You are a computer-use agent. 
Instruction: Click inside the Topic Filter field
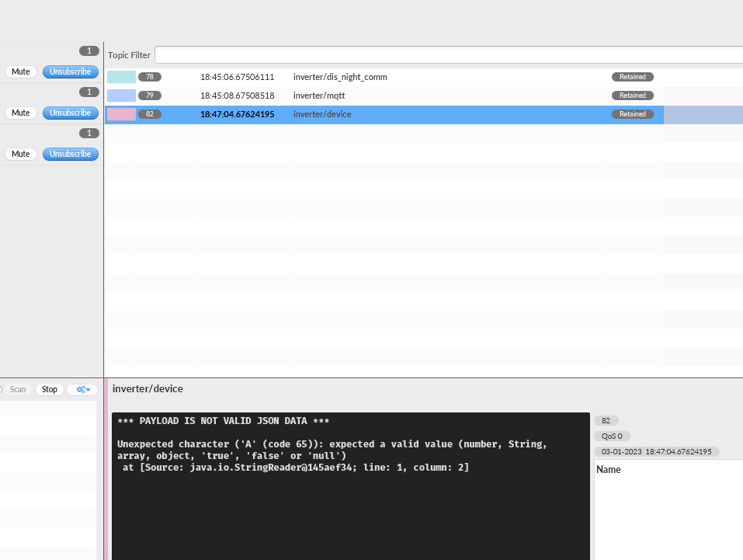pos(311,54)
